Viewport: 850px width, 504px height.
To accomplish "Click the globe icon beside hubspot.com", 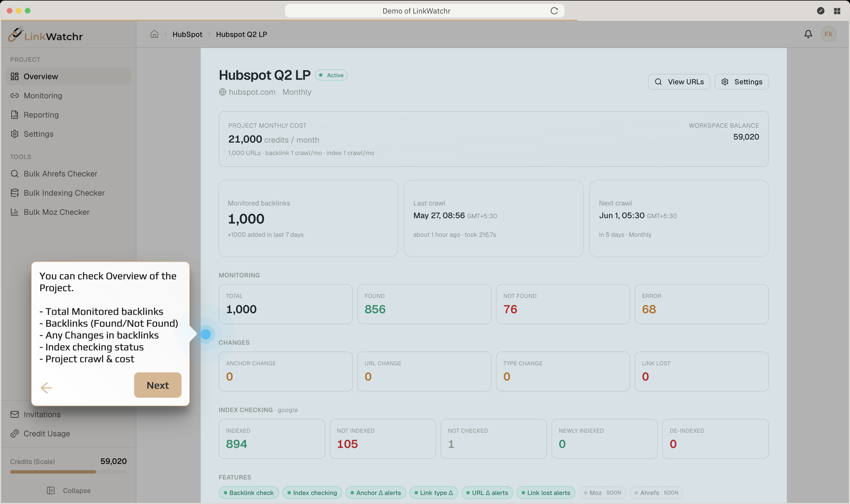I will (222, 92).
